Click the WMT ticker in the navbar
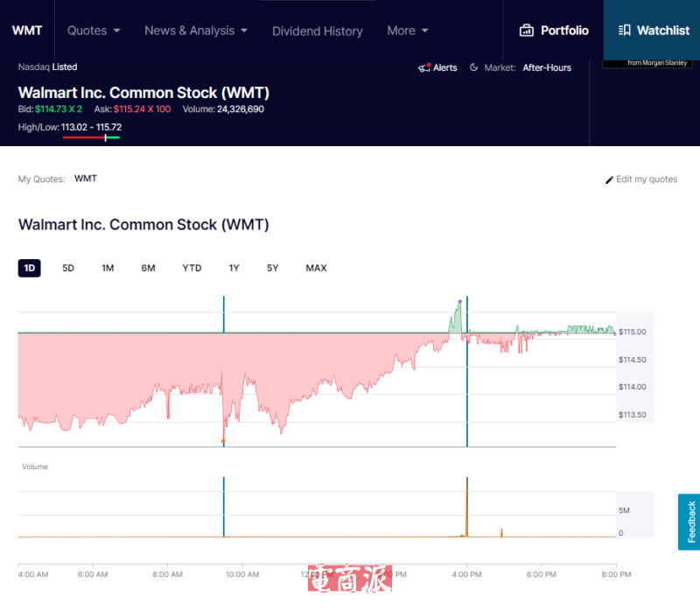Screen dimensions: 700x611 [x=27, y=31]
